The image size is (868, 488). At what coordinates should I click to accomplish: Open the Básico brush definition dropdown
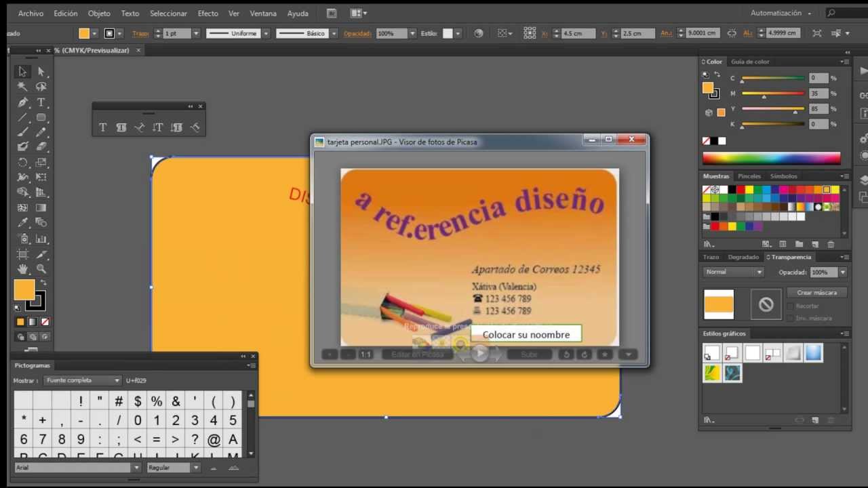334,33
